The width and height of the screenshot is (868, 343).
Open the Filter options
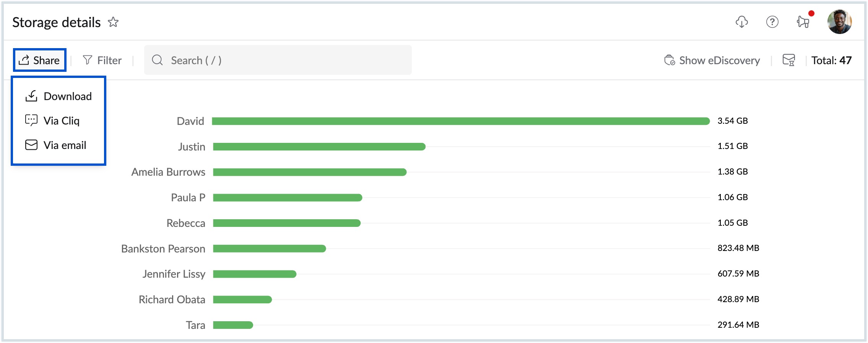(x=109, y=60)
